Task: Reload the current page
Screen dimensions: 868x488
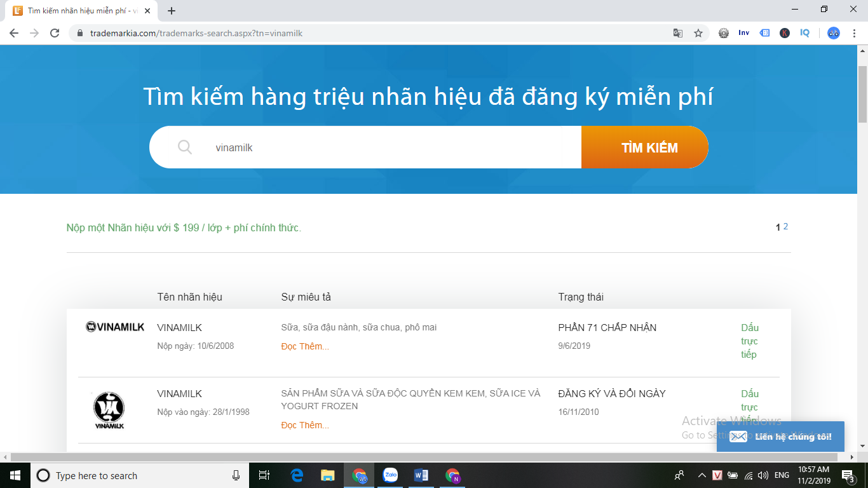Action: pos(55,33)
